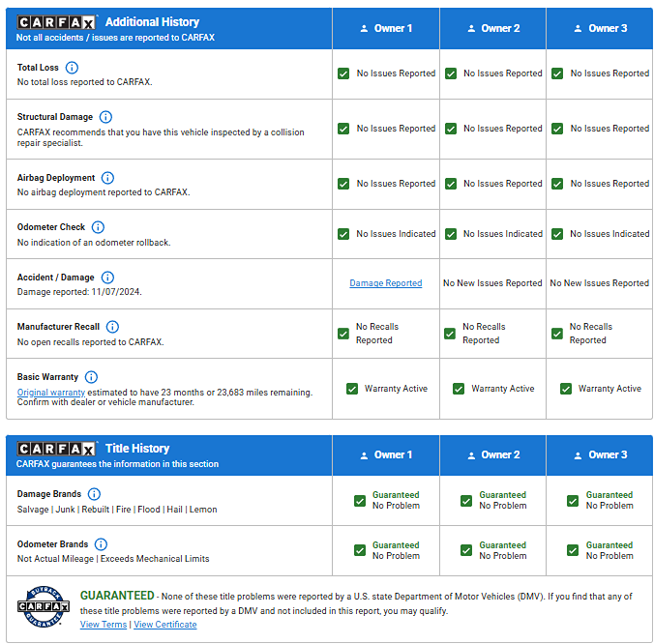Open the Manufacturer Recall info icon
Image resolution: width=654 pixels, height=644 pixels.
click(x=112, y=327)
